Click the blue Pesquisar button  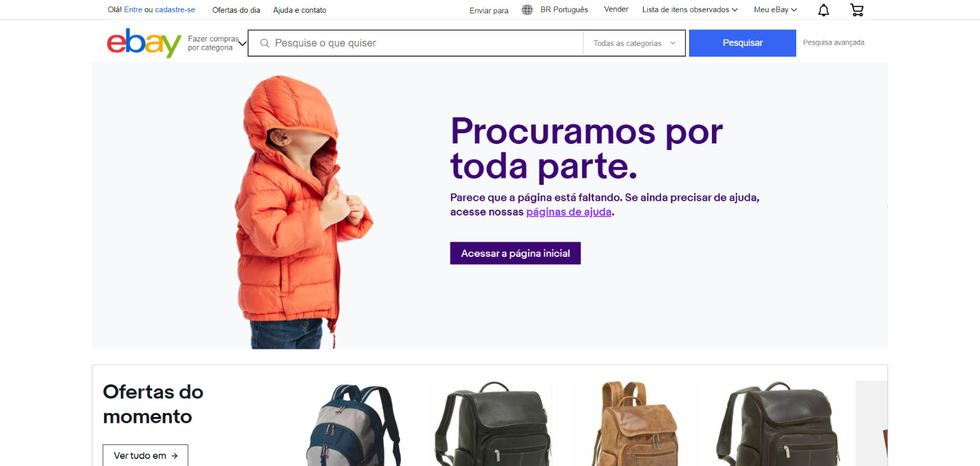point(743,43)
